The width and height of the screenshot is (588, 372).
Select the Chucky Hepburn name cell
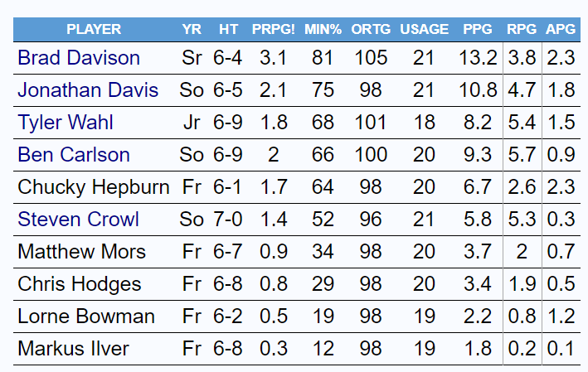pos(94,187)
